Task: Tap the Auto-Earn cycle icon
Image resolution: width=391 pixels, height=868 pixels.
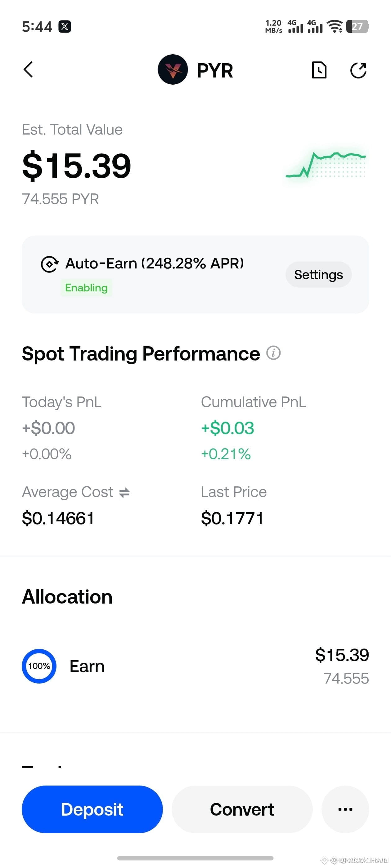Action: pyautogui.click(x=50, y=264)
